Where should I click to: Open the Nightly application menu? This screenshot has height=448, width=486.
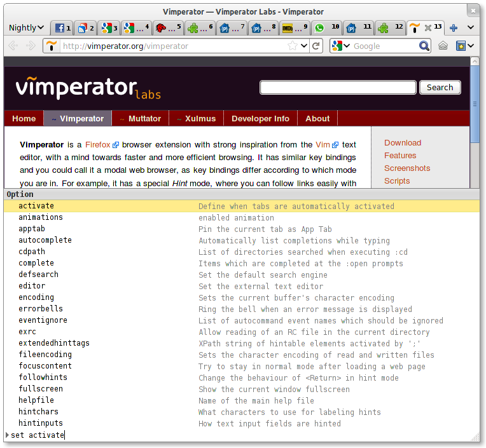tap(26, 28)
